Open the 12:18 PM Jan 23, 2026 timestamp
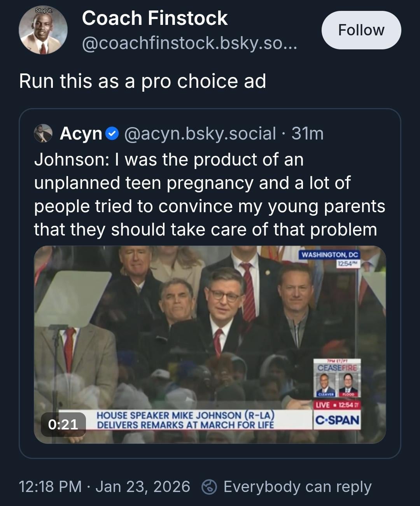 [104, 487]
